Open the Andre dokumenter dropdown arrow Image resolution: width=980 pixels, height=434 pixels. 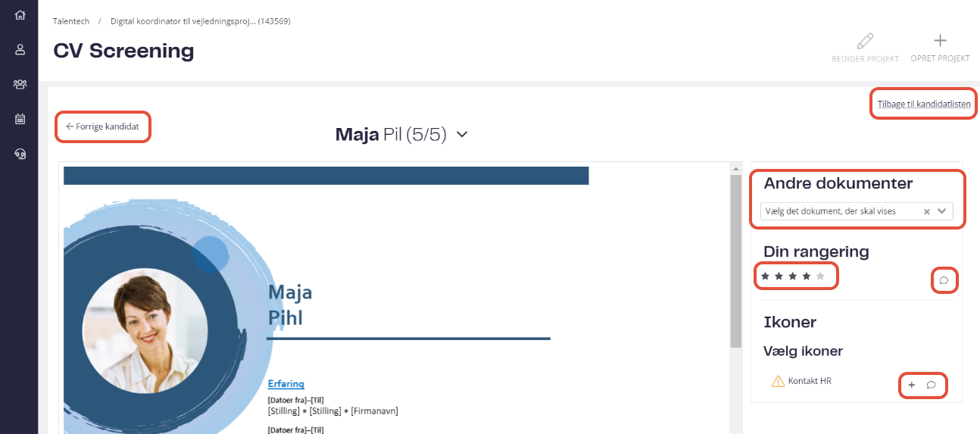point(942,211)
